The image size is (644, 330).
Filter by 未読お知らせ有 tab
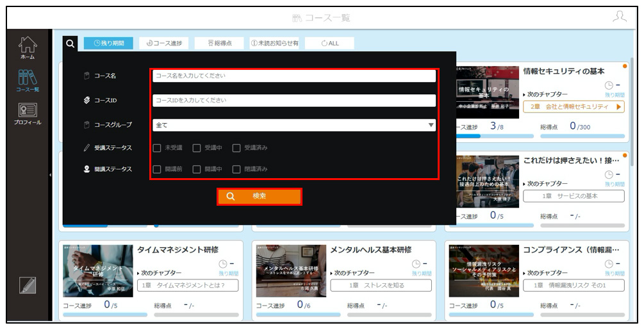274,43
